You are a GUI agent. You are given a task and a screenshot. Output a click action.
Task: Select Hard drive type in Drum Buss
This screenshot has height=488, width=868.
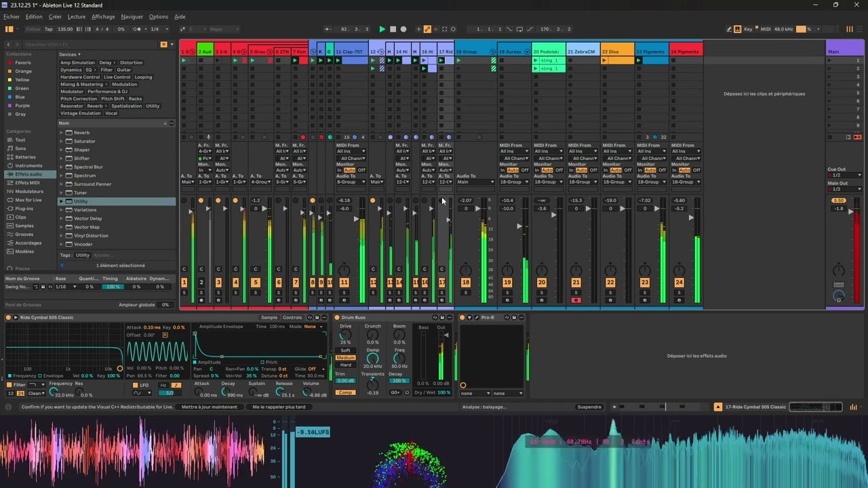[x=345, y=365]
